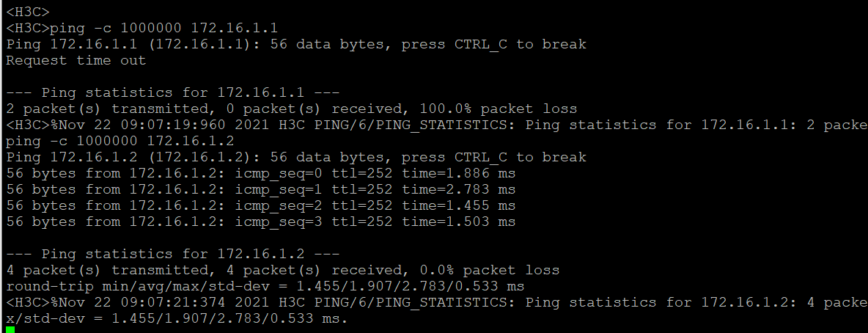868x333 pixels.
Task: Click the last line starting with "x/std-dev"
Action: tap(176, 318)
